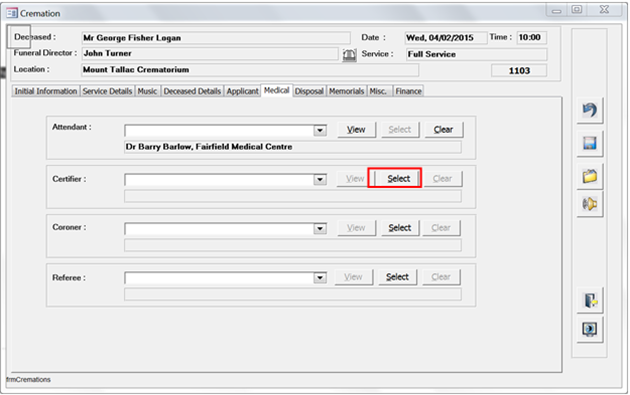
Task: Click the Deceased name field
Action: tap(216, 38)
